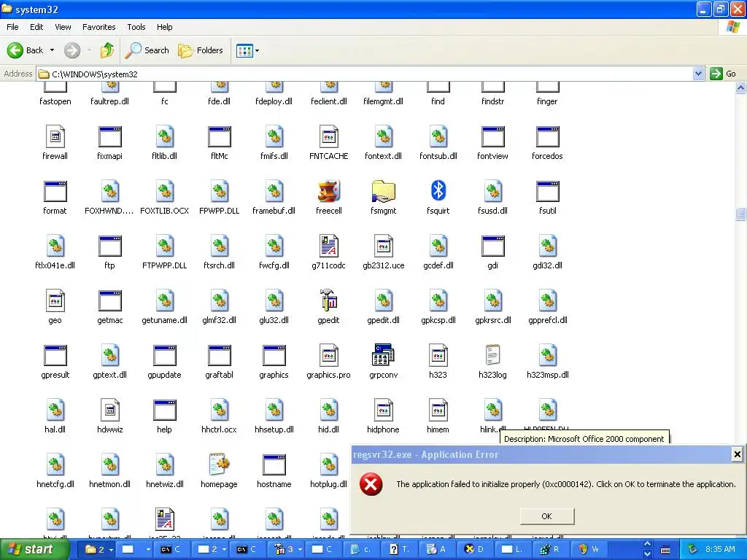Select the geo file icon
747x560 pixels.
55,300
